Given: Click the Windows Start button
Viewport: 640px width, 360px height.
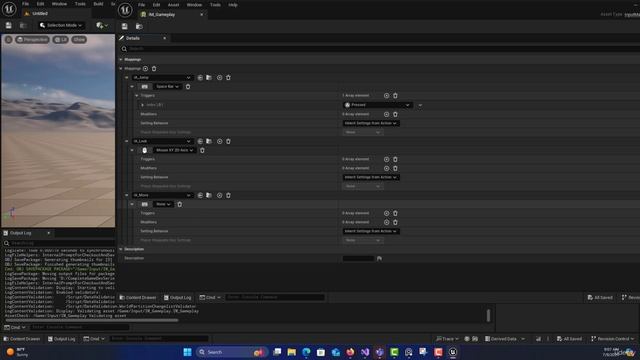Looking at the screenshot, I should [187, 352].
